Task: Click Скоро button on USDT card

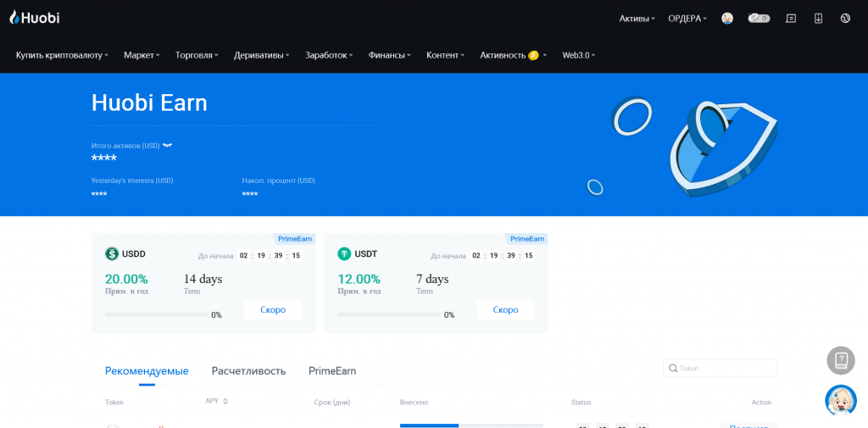Action: (x=505, y=310)
